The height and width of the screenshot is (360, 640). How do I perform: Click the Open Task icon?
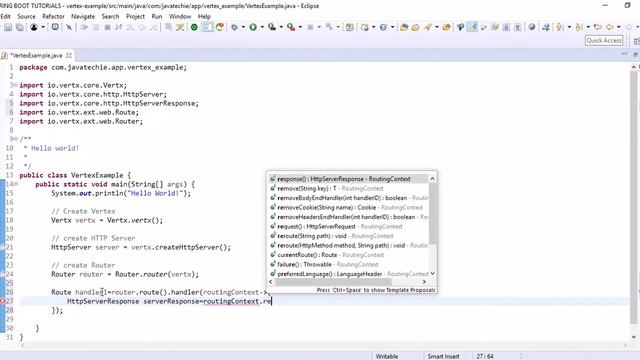point(416,27)
